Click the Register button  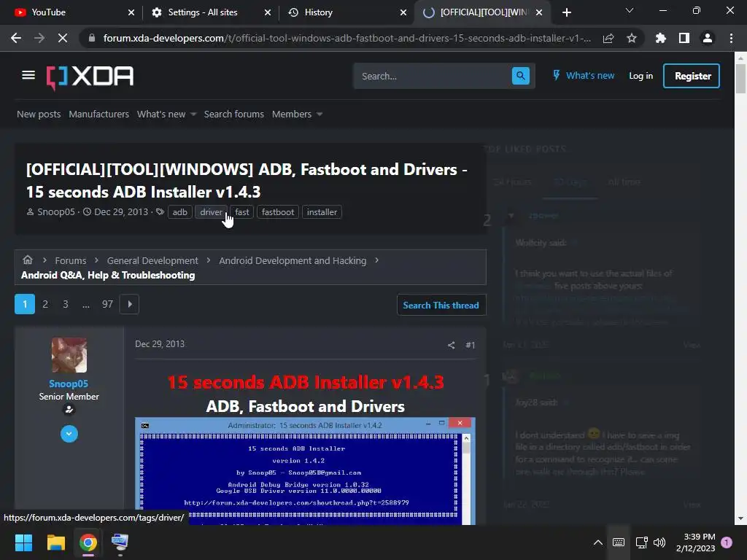[x=692, y=76]
